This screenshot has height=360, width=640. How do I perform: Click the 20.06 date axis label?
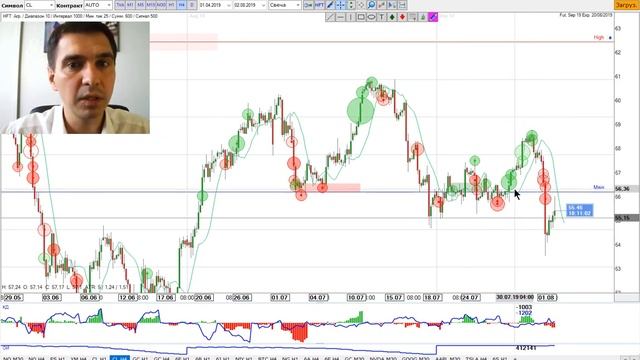click(x=203, y=298)
